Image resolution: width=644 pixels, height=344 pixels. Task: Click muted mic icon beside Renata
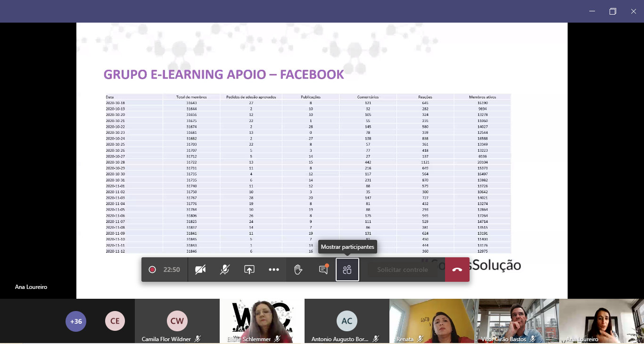420,339
